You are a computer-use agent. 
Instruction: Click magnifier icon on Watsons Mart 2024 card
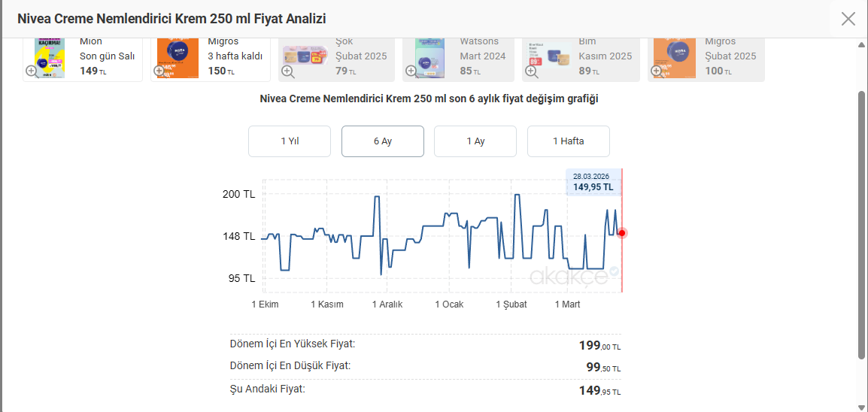click(x=412, y=71)
